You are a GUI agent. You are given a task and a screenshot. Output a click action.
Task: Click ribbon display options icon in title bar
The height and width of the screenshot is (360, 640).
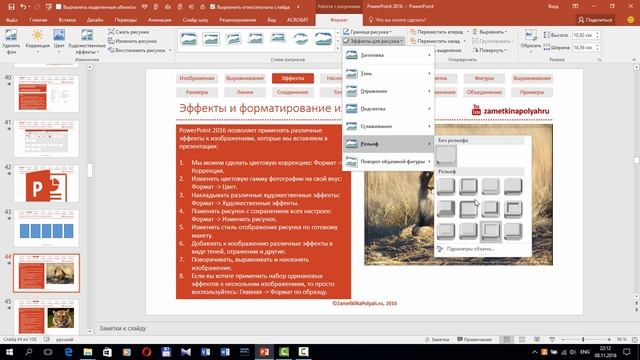[x=575, y=7]
